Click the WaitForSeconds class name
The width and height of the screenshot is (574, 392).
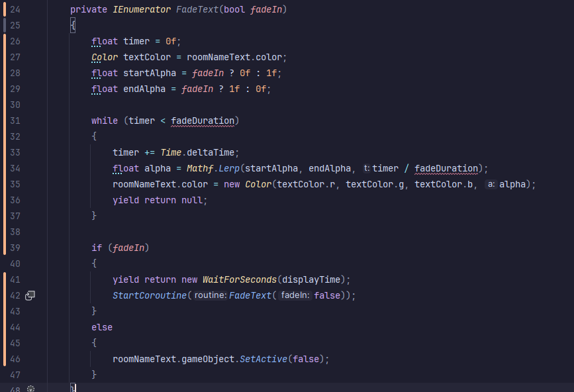pyautogui.click(x=240, y=279)
